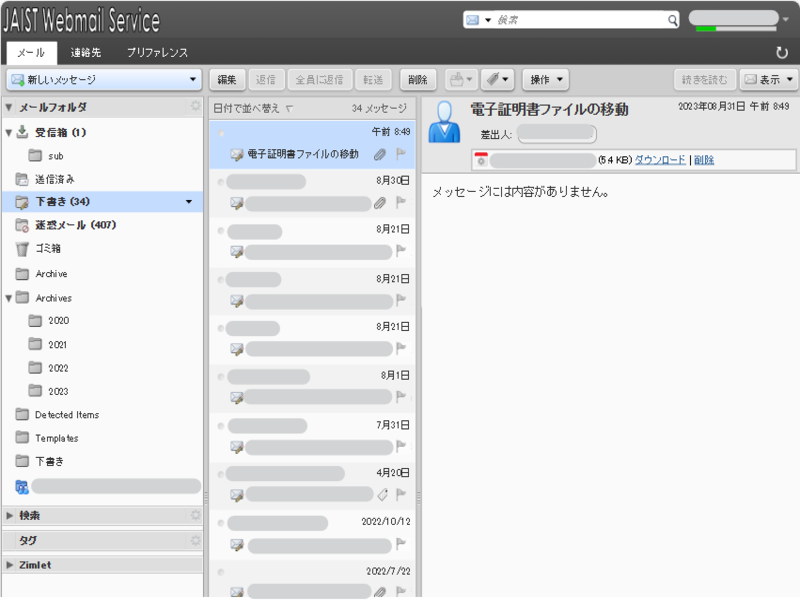The width and height of the screenshot is (800, 600).
Task: Open the new message (新しいメッセージ) dropdown arrow
Action: coord(194,80)
